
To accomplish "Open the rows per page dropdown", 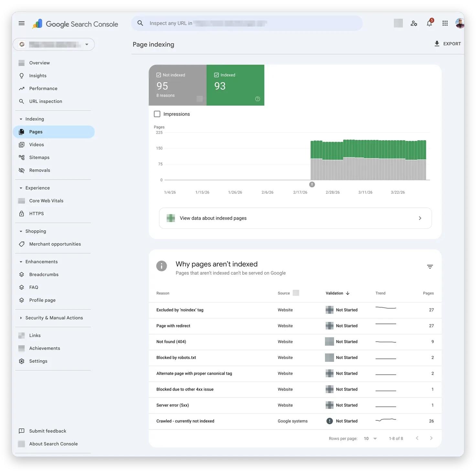I will (371, 438).
